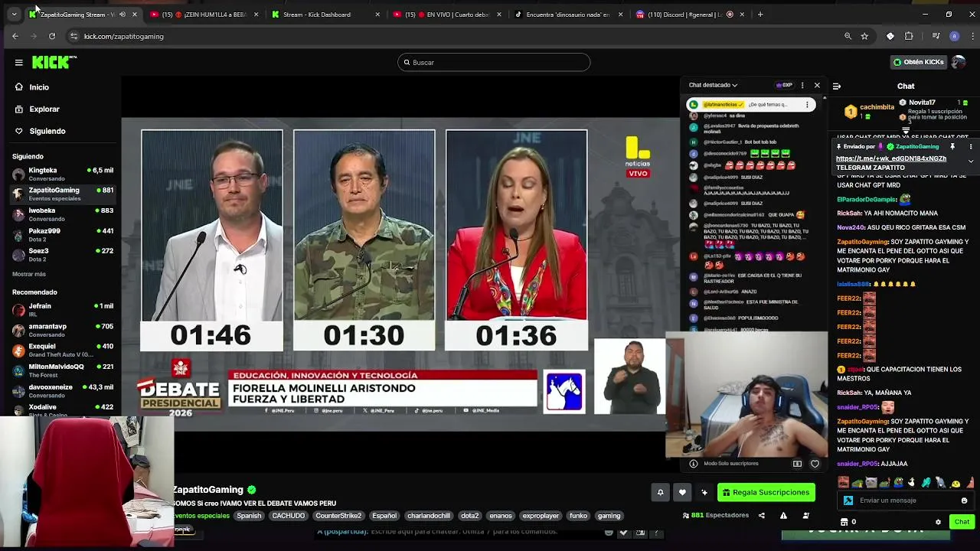Open the media control icon in toolbar
The width and height of the screenshot is (980, 551).
(x=936, y=36)
